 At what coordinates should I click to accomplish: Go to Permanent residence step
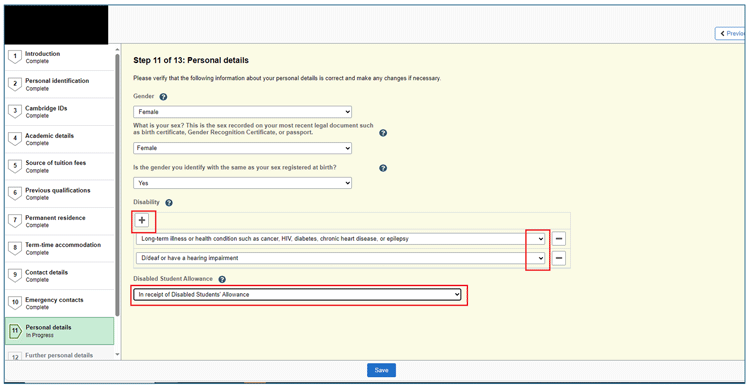tap(60, 221)
